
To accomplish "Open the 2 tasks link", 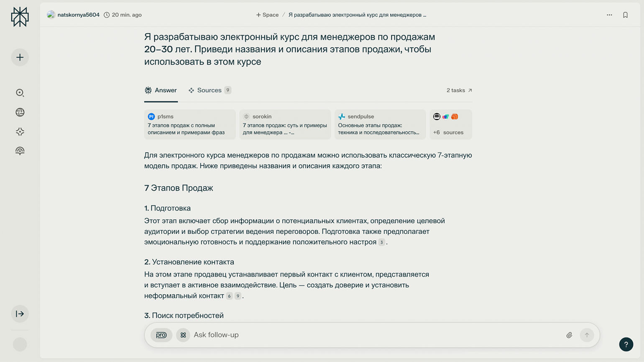I will point(459,90).
